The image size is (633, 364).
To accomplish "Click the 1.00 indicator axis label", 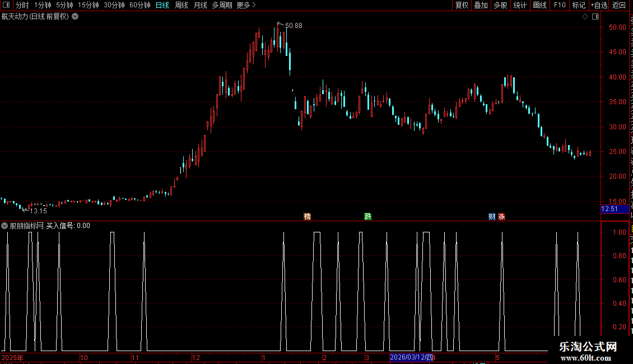I will (x=619, y=232).
